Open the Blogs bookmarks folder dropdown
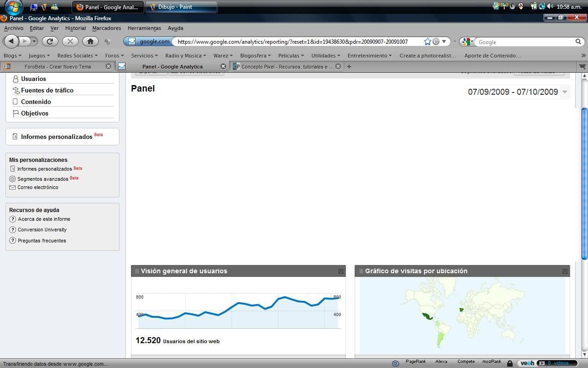The height and width of the screenshot is (368, 588). [12, 55]
